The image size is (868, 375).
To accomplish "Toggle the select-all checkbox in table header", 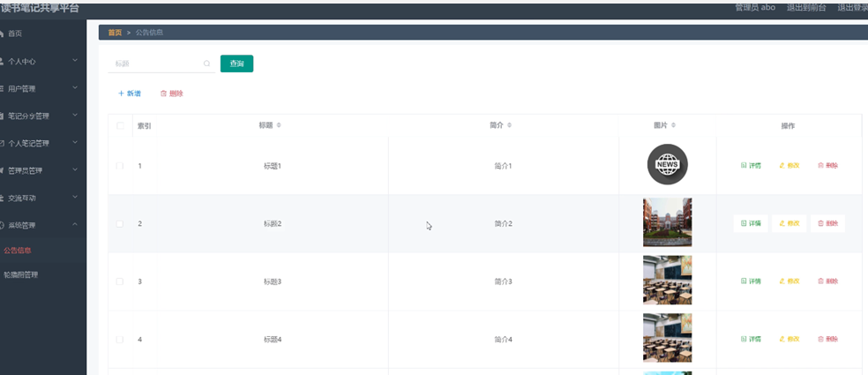I will click(120, 126).
